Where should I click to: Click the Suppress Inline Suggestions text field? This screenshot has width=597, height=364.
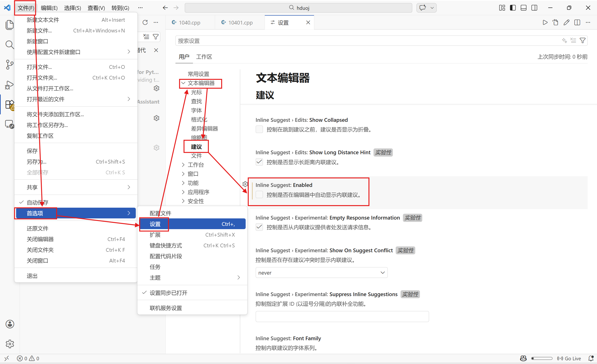click(342, 316)
